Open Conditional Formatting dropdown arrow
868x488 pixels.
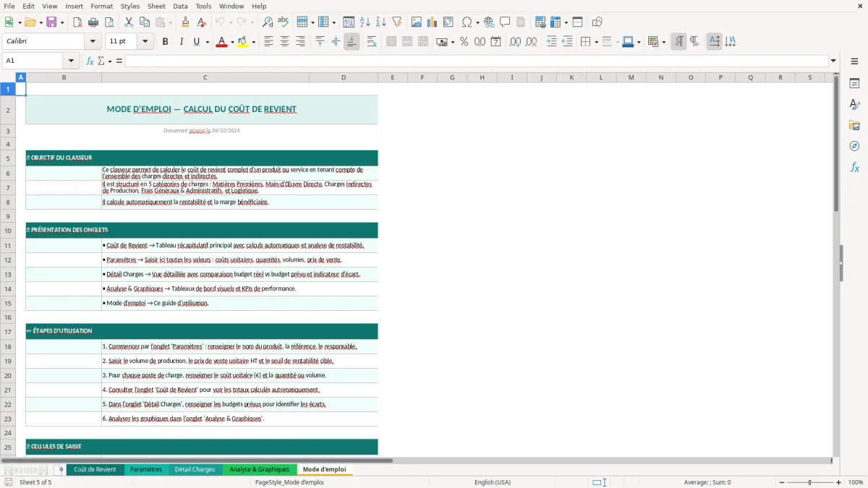[x=663, y=42]
